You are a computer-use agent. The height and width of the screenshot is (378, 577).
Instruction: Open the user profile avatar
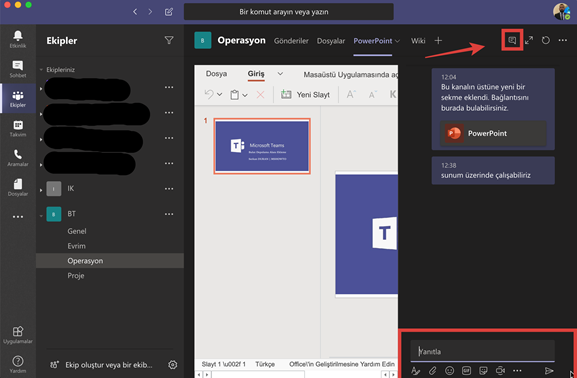click(x=562, y=12)
